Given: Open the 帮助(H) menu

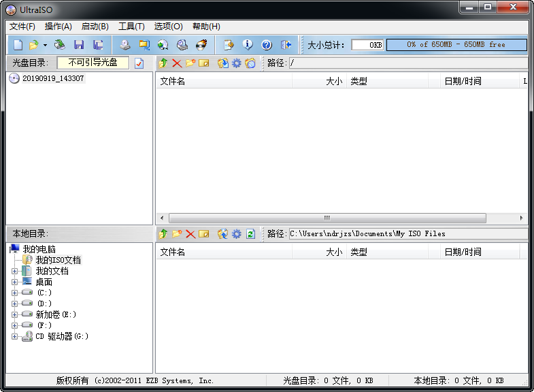Looking at the screenshot, I should coord(206,27).
